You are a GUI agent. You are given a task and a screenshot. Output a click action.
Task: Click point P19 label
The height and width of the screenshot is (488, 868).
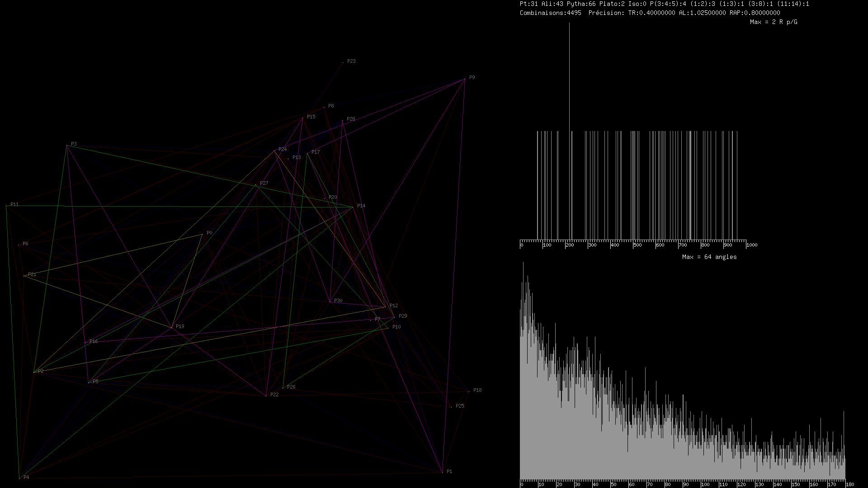coord(180,326)
